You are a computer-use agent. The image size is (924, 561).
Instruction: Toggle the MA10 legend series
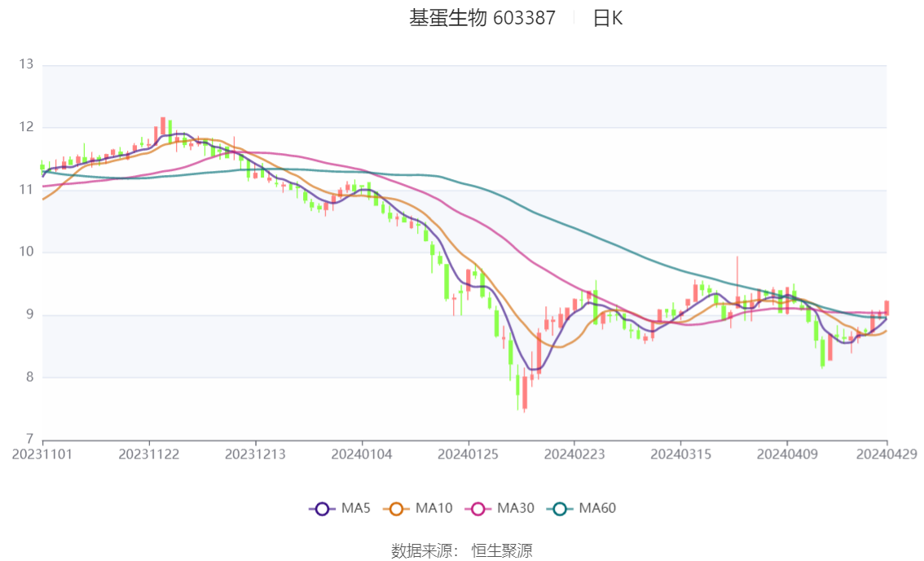point(418,509)
